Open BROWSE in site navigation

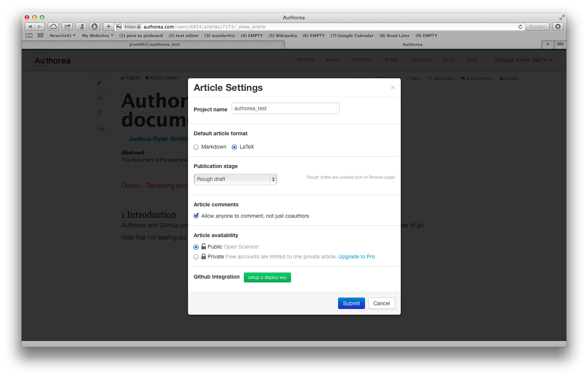point(306,60)
